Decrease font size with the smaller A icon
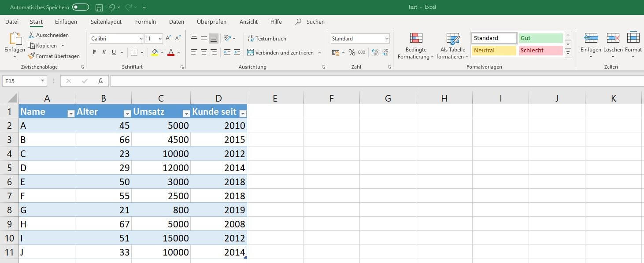 (178, 38)
